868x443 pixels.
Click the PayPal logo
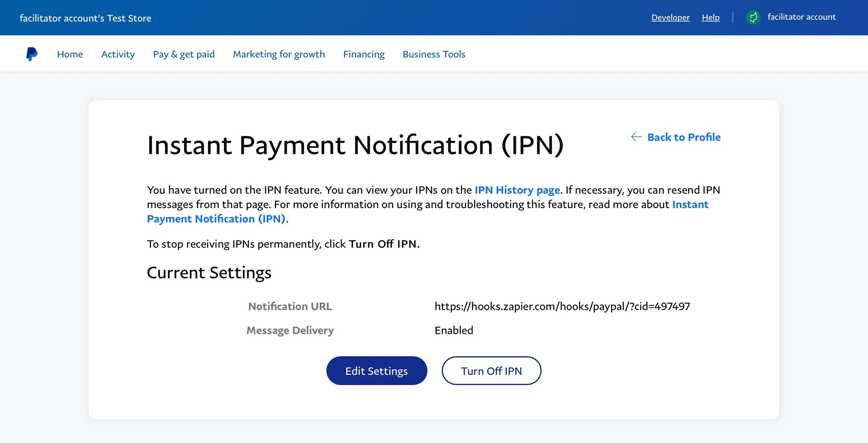(x=31, y=54)
